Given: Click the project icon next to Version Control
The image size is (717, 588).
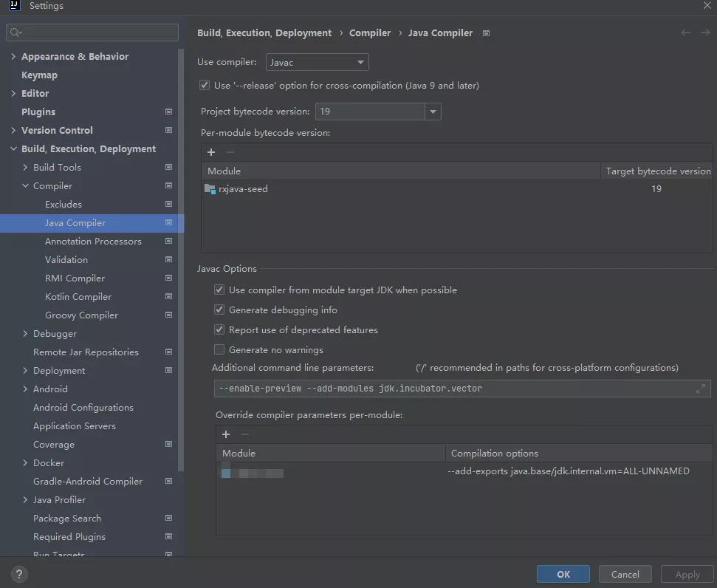Looking at the screenshot, I should tap(169, 131).
